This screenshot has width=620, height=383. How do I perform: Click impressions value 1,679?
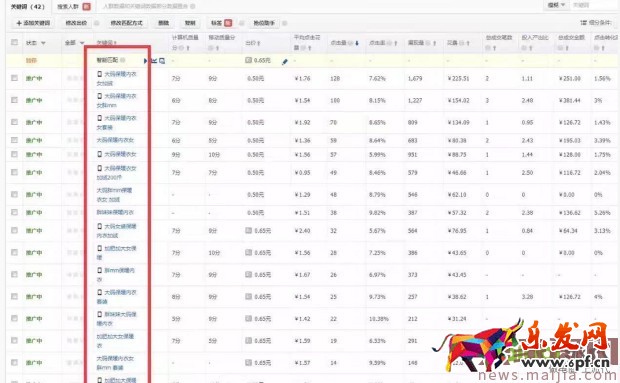click(x=415, y=79)
